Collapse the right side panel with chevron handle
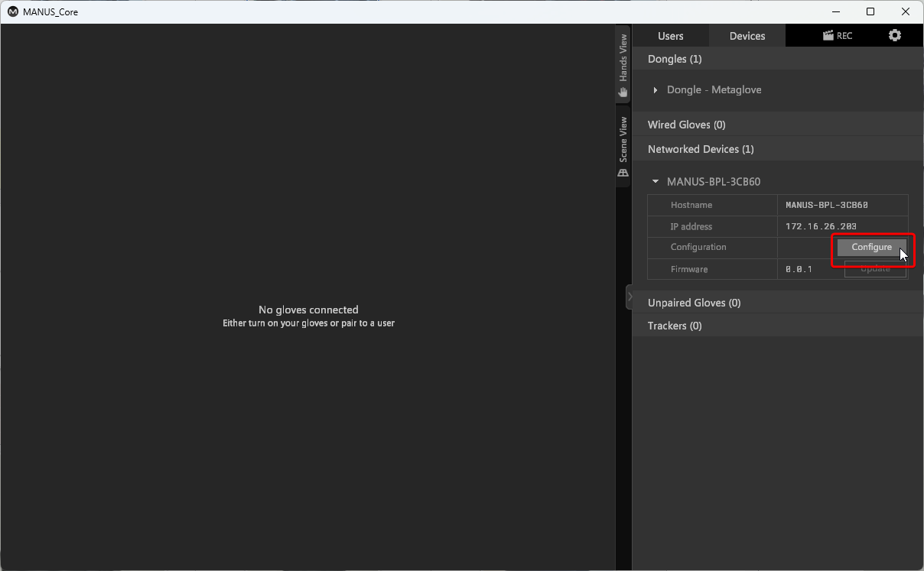 click(629, 297)
